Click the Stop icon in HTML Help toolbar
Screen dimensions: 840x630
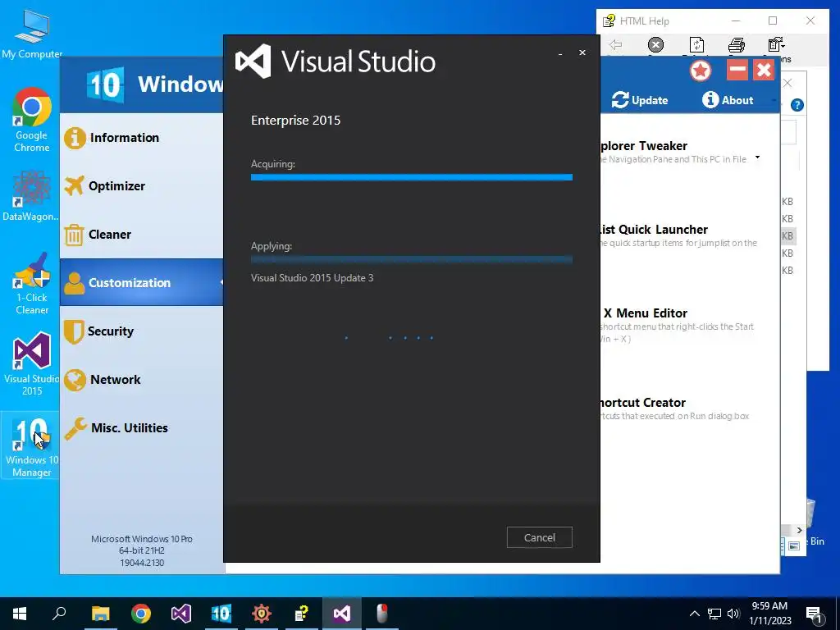pos(655,45)
